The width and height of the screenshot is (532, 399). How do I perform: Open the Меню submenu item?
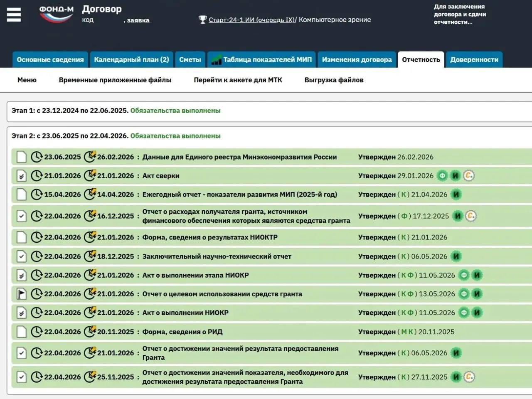click(27, 80)
